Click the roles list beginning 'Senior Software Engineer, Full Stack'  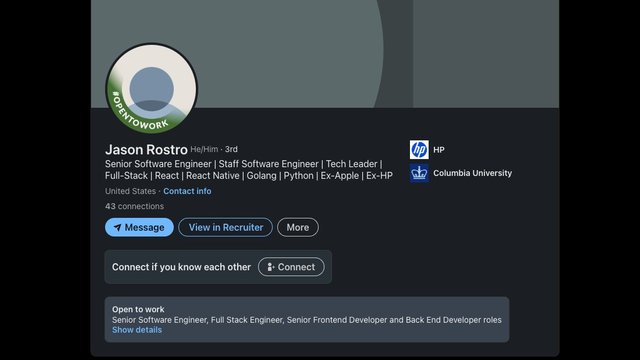[307, 320]
